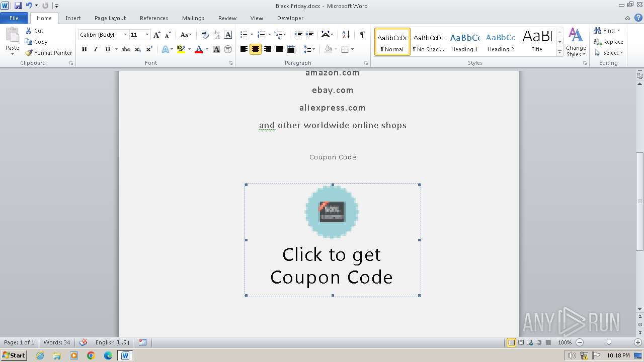Click the Sort icon
The height and width of the screenshot is (362, 644).
click(x=346, y=35)
